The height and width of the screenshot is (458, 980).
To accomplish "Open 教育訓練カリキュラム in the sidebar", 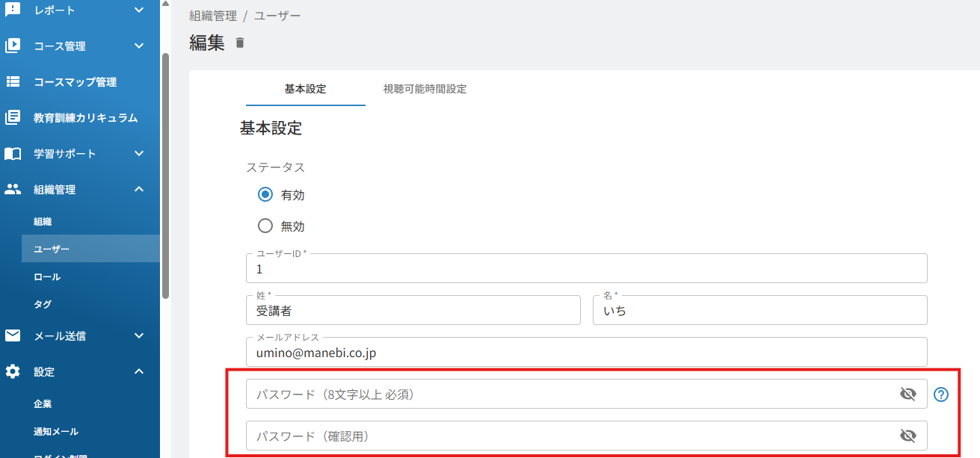I will pos(86,118).
